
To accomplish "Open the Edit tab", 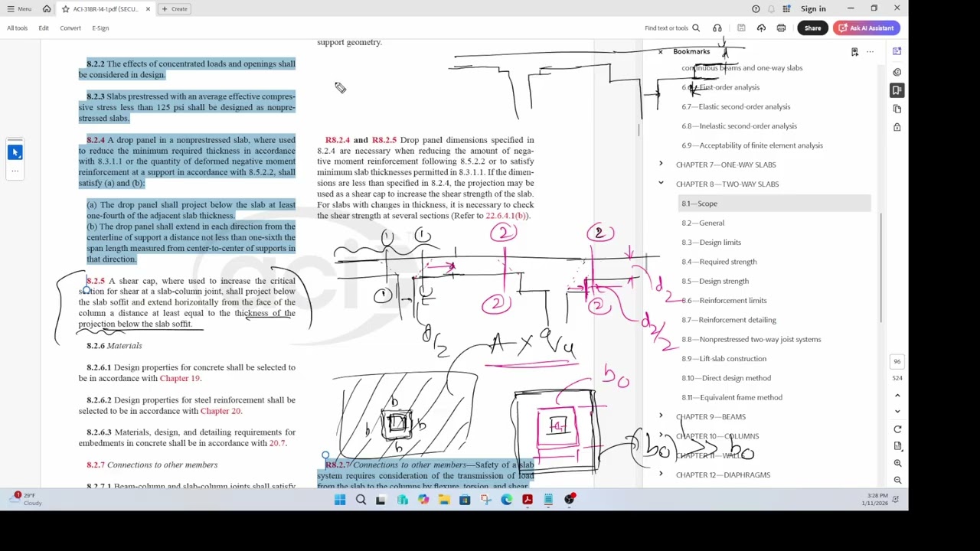I will 44,28.
